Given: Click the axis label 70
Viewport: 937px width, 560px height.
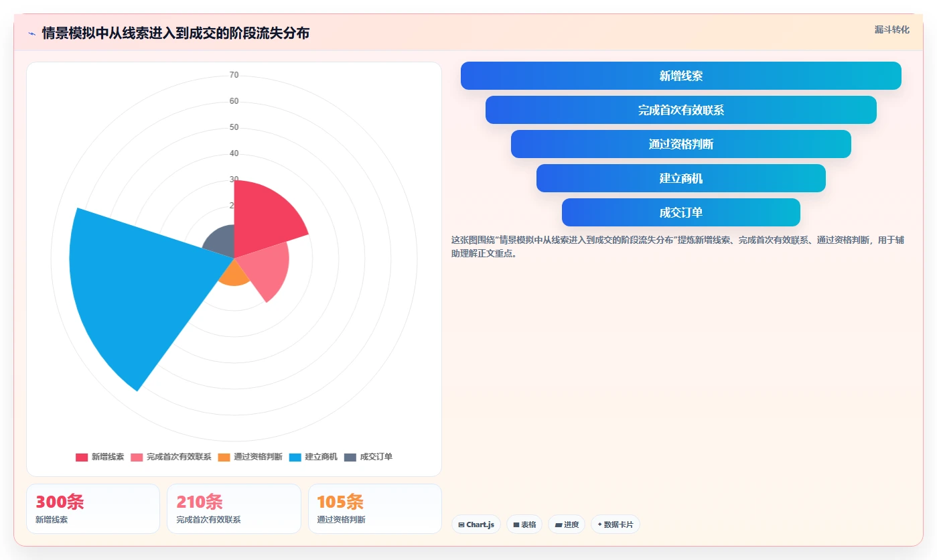Looking at the screenshot, I should [x=234, y=75].
